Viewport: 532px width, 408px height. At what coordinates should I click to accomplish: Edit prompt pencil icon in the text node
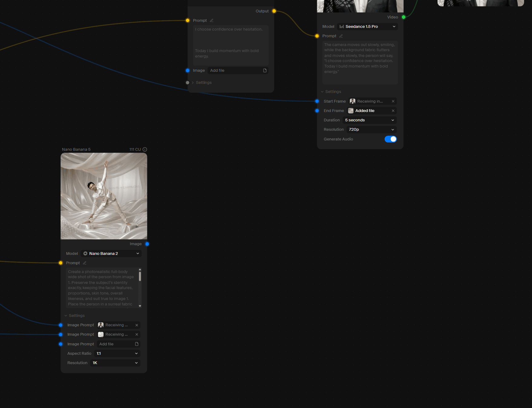(212, 21)
